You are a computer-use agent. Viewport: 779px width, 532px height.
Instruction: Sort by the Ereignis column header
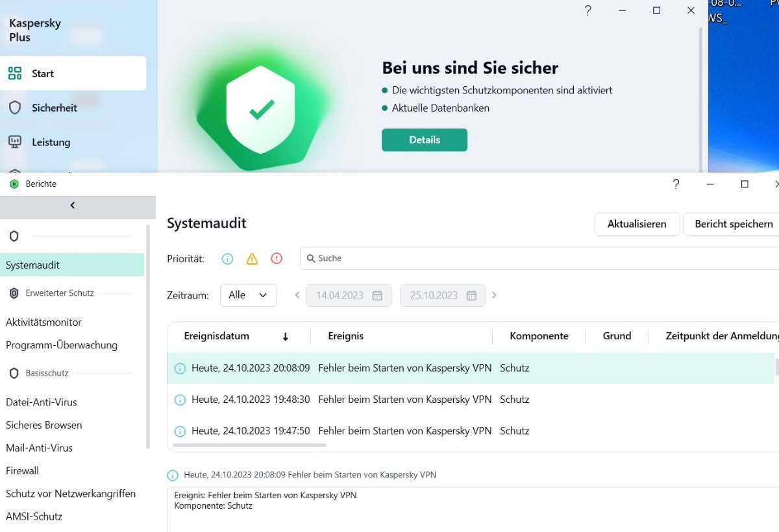coord(346,336)
